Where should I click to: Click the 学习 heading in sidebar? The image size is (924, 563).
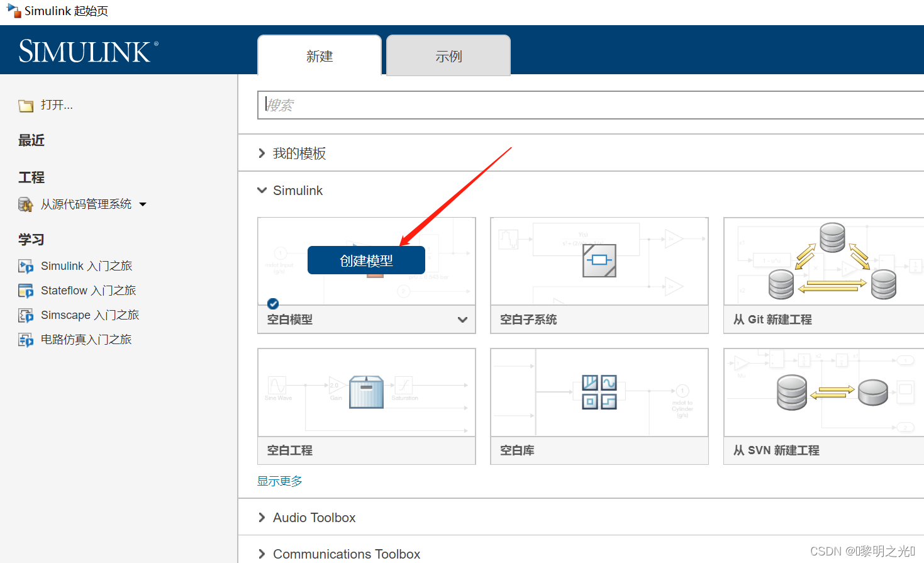click(x=31, y=240)
